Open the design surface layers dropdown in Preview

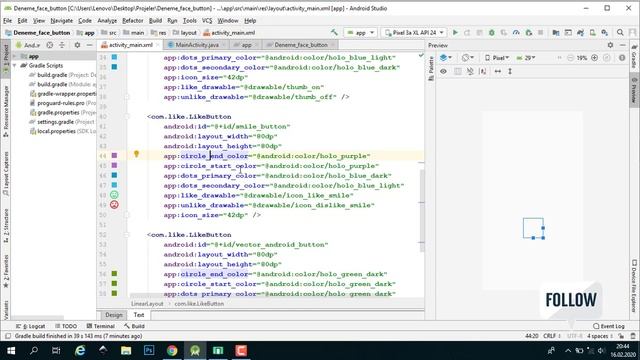[446, 58]
